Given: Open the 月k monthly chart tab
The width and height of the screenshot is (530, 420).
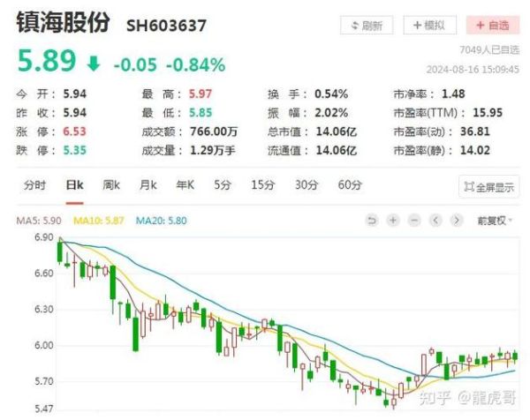Looking at the screenshot, I should pos(148,185).
